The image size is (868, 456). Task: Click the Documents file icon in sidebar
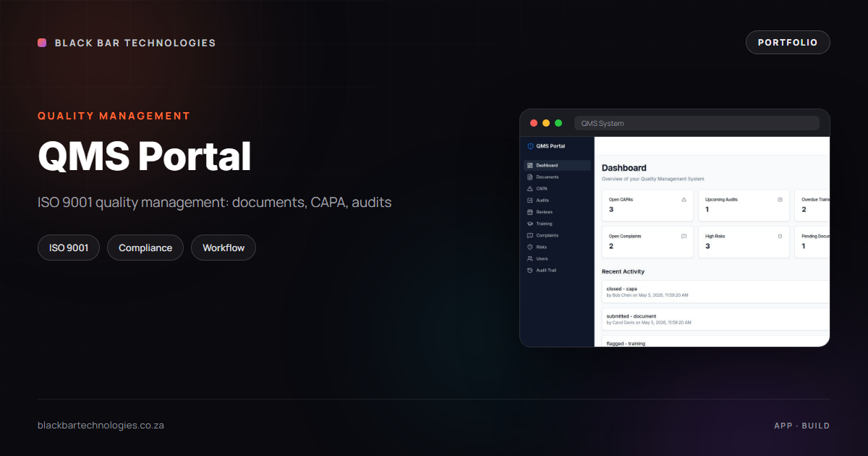(530, 177)
